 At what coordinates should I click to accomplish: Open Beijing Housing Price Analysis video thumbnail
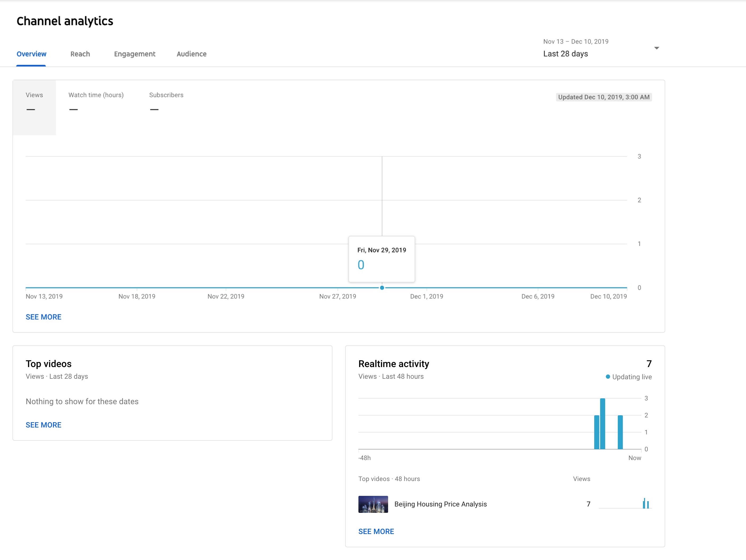click(x=373, y=504)
